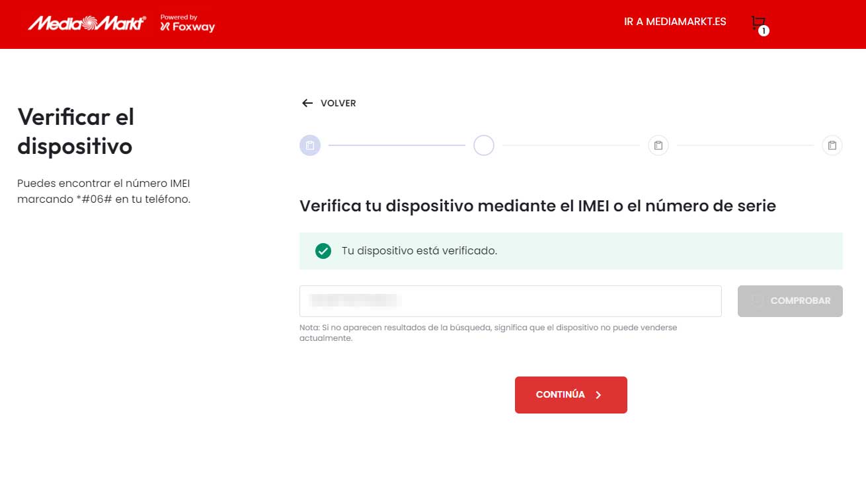This screenshot has width=866, height=504.
Task: Click the verified device confirmation banner
Action: point(571,251)
